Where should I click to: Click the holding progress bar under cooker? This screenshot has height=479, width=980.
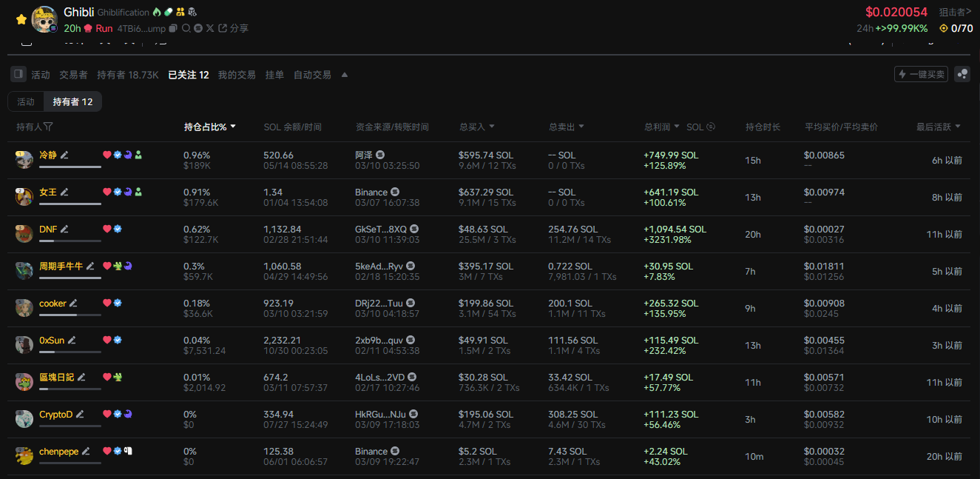(x=70, y=315)
